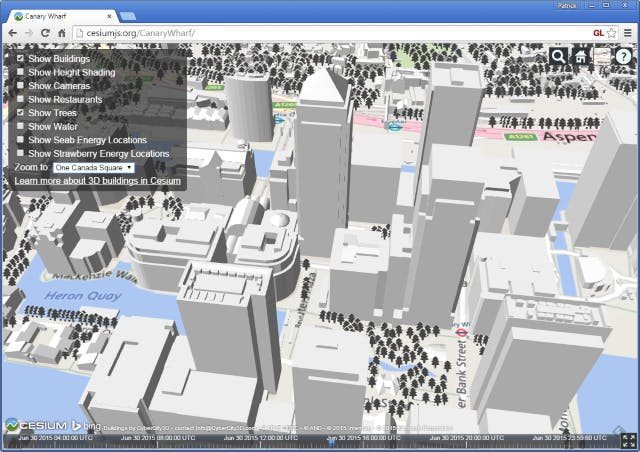The height and width of the screenshot is (452, 640).
Task: Open the Cesium geocoder search icon
Action: tap(558, 56)
